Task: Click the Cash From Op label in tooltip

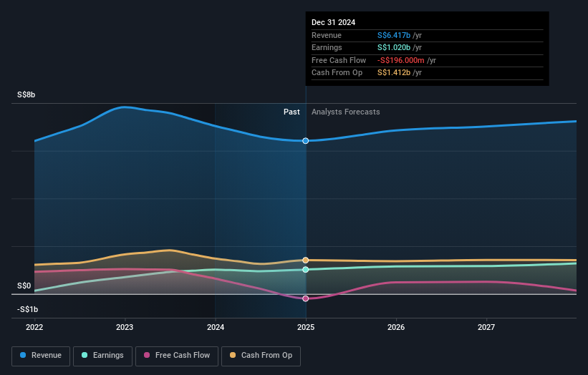Action: click(337, 73)
